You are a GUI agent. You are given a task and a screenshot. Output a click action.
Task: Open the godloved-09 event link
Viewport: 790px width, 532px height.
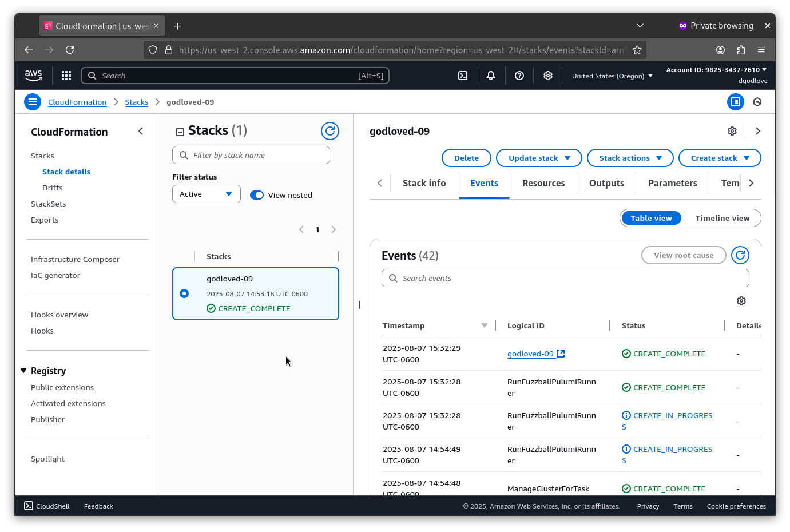[x=530, y=353]
